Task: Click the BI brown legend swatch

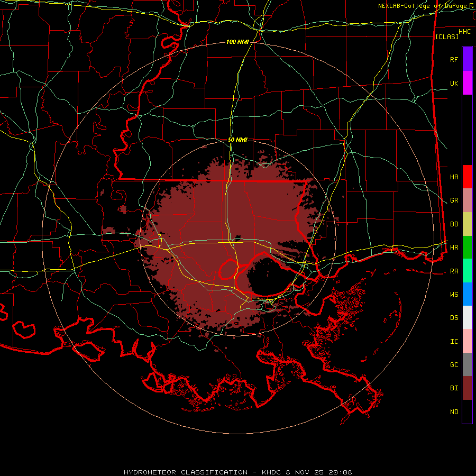Action: (467, 388)
